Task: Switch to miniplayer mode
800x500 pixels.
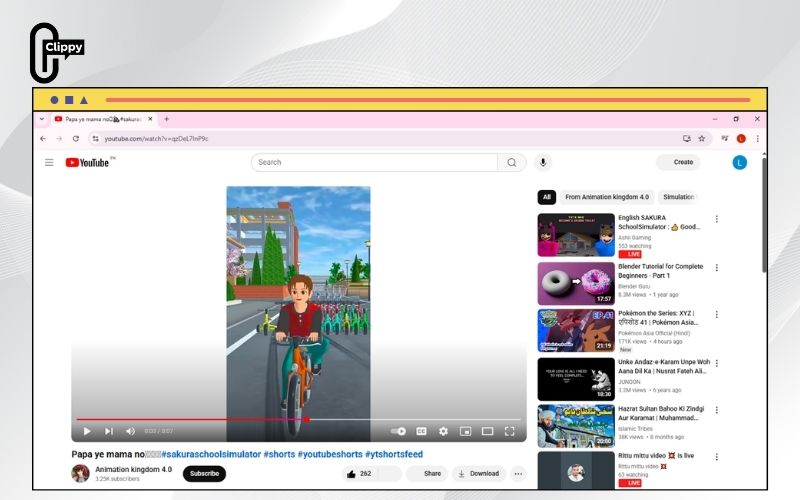Action: [x=465, y=431]
